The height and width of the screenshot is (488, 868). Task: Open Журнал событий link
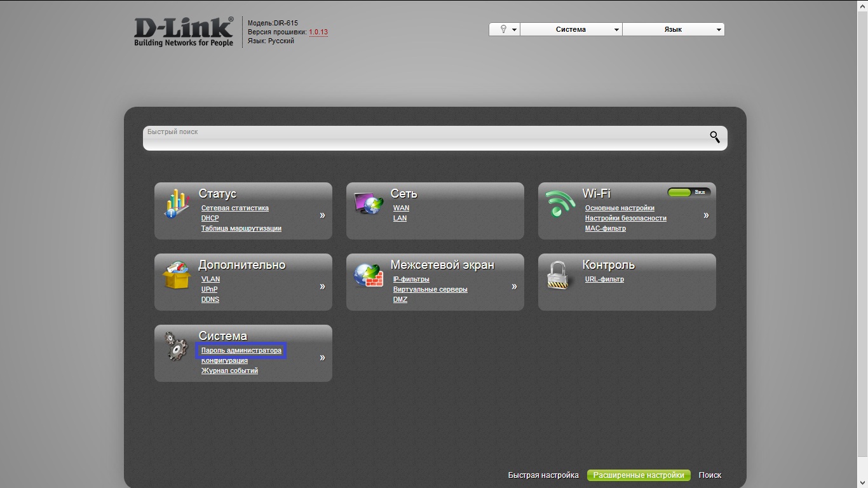tap(229, 371)
